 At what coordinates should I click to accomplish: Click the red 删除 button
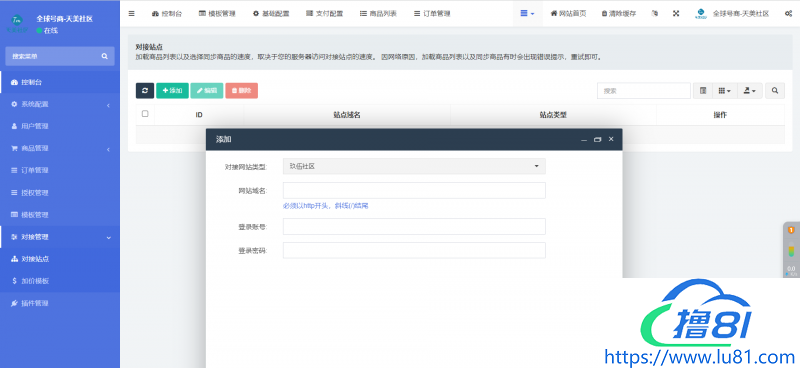[241, 90]
